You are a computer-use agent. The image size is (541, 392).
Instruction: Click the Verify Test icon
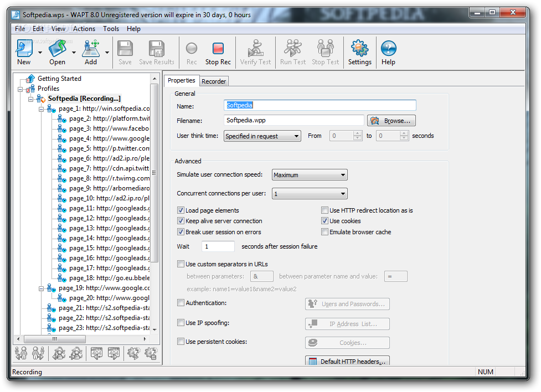256,48
